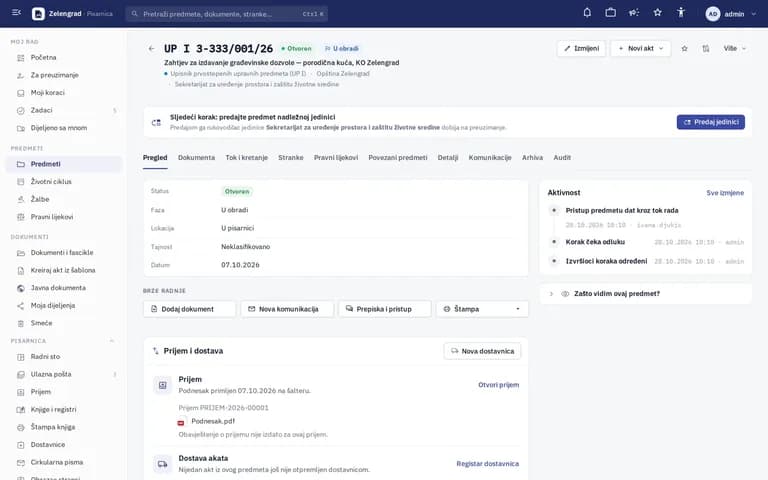Open the Komunikacije tab
The width and height of the screenshot is (768, 480).
pos(490,158)
